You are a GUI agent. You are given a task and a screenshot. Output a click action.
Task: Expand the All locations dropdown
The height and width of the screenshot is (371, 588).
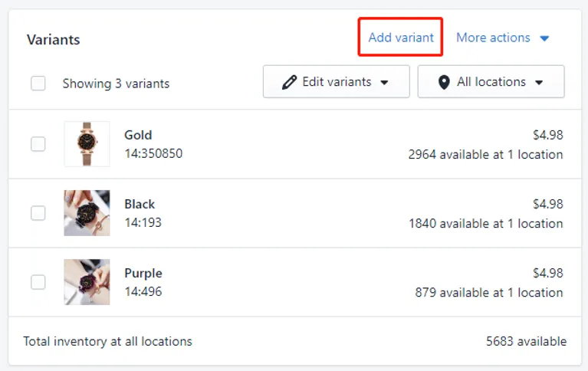coord(491,82)
